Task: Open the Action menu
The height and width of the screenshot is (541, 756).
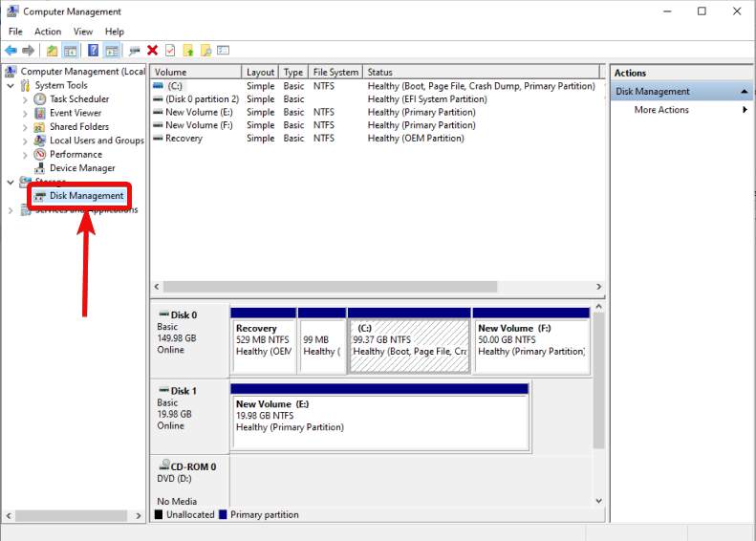Action: [x=48, y=32]
